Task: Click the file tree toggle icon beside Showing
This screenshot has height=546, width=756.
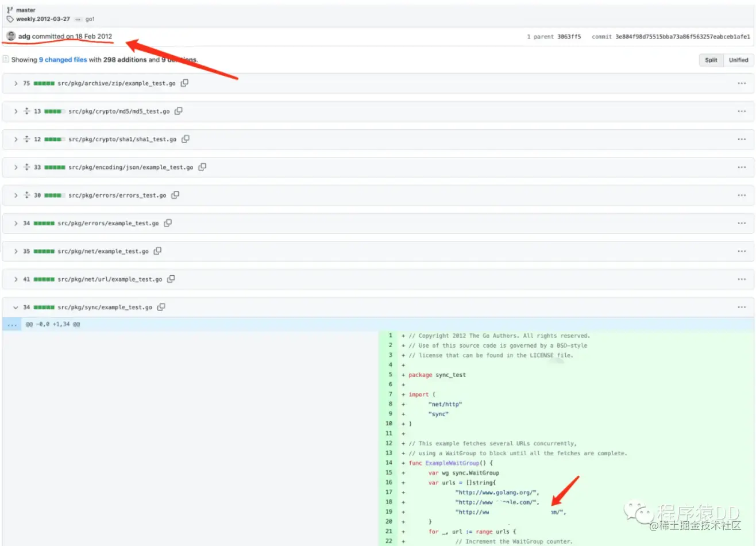Action: [6, 59]
